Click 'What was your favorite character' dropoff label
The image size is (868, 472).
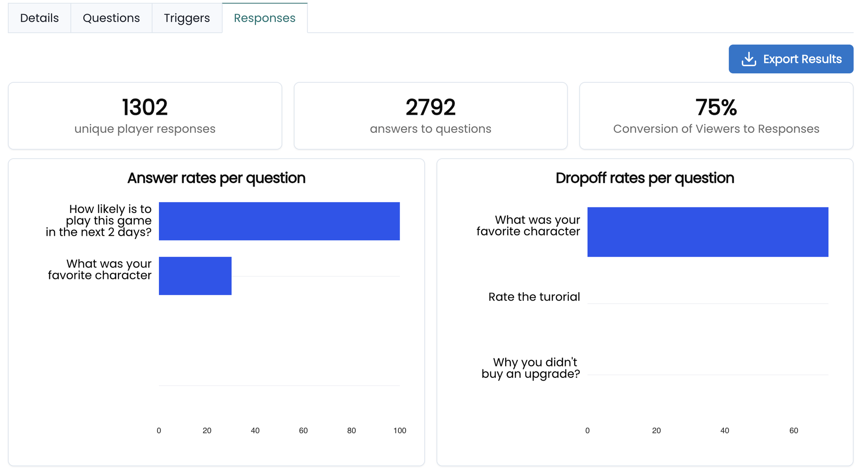coord(528,226)
